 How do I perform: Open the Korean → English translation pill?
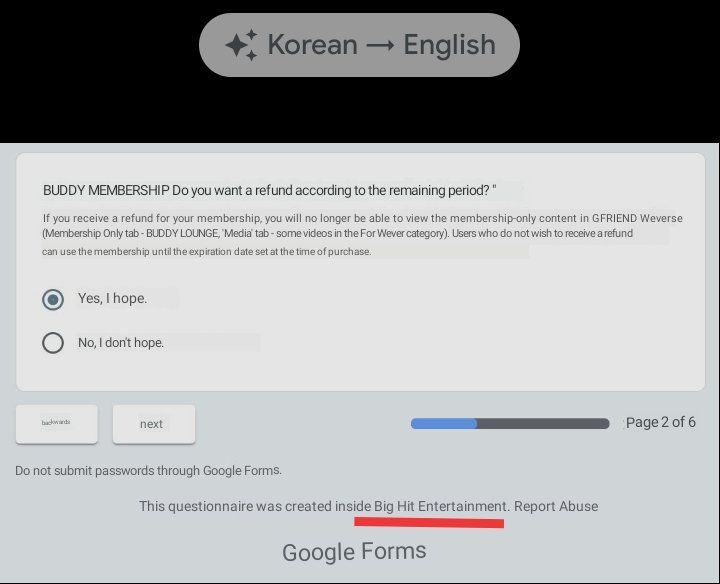click(359, 45)
